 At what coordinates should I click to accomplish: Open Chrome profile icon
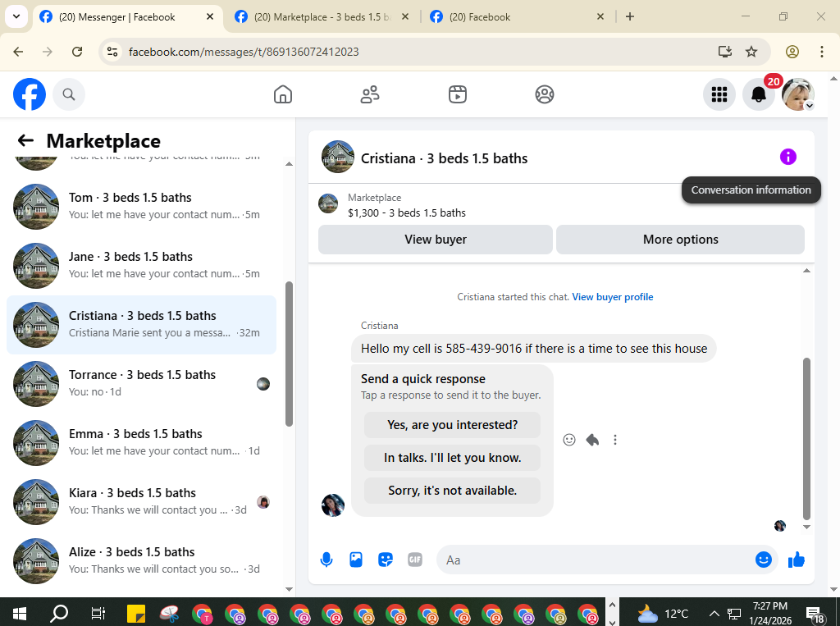792,52
